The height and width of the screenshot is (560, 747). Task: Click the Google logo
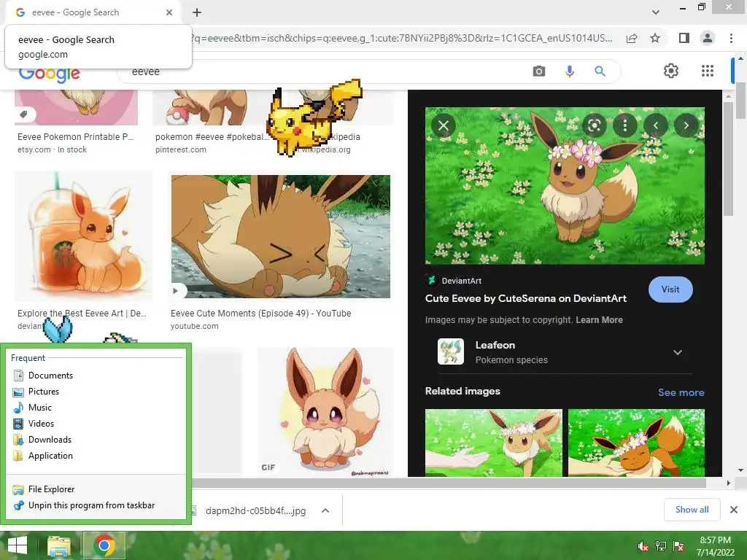point(49,75)
